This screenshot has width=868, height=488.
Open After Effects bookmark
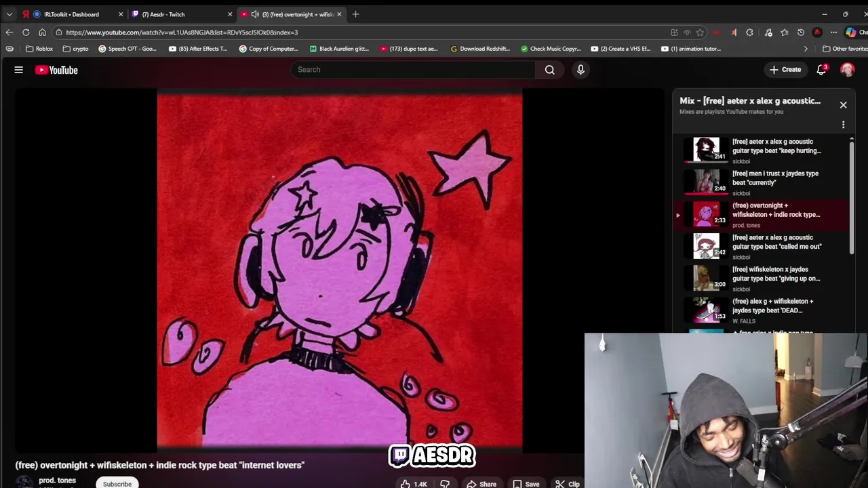(x=199, y=49)
